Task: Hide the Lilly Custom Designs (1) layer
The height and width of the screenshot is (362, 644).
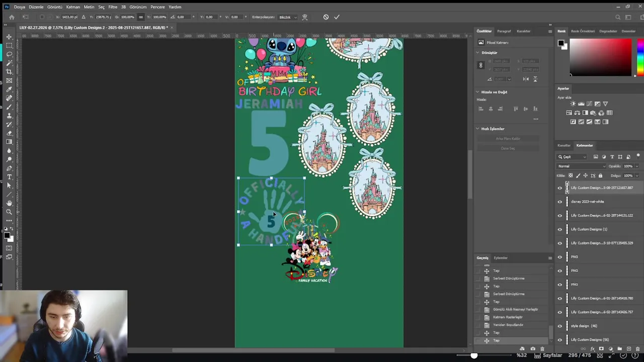Action: tap(560, 229)
